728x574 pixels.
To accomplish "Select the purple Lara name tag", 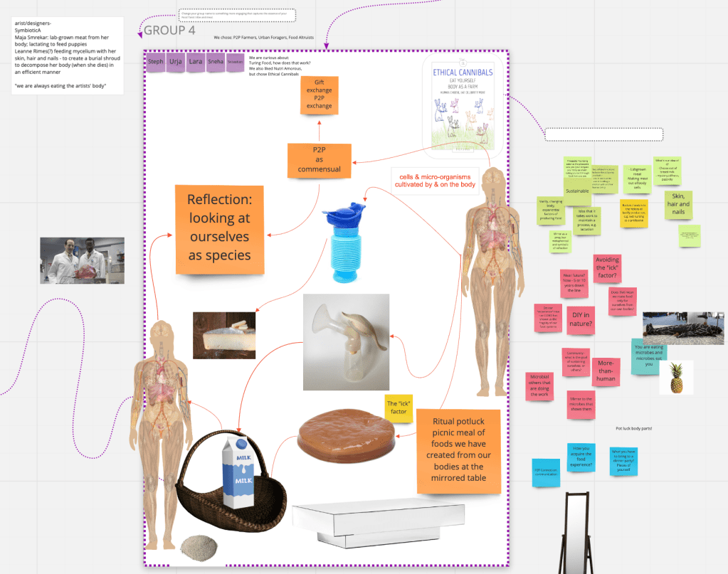I will 195,62.
